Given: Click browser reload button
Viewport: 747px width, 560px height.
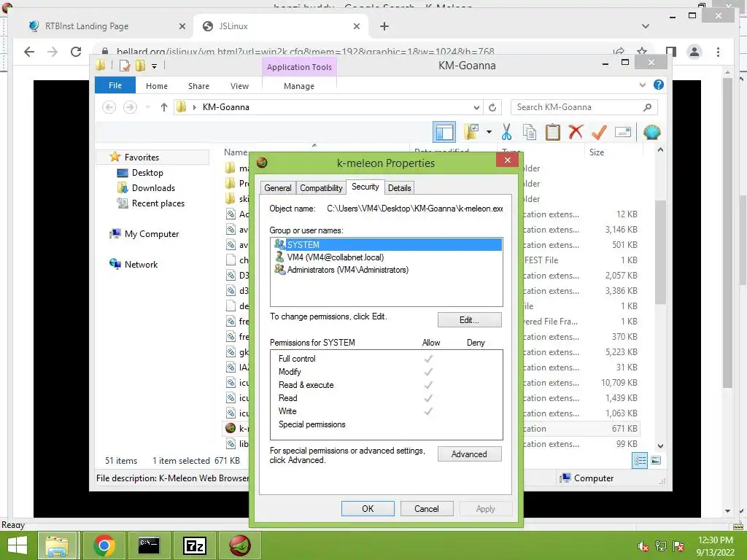Looking at the screenshot, I should [76, 52].
